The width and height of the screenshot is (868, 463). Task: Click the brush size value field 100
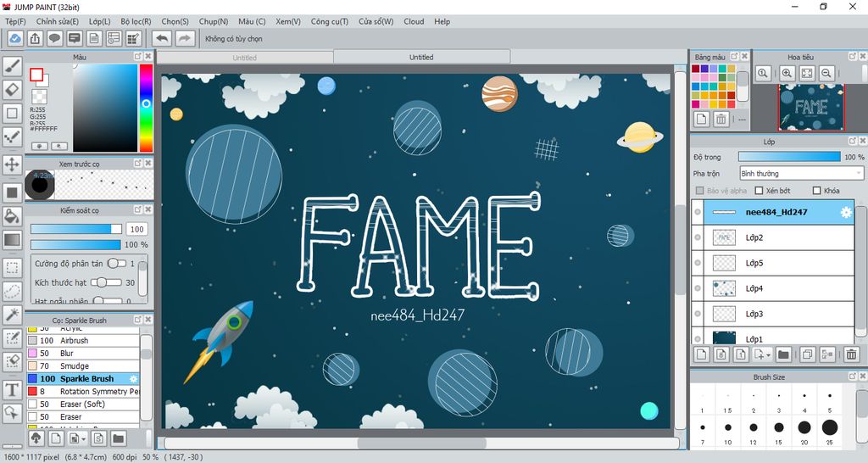[x=136, y=229]
